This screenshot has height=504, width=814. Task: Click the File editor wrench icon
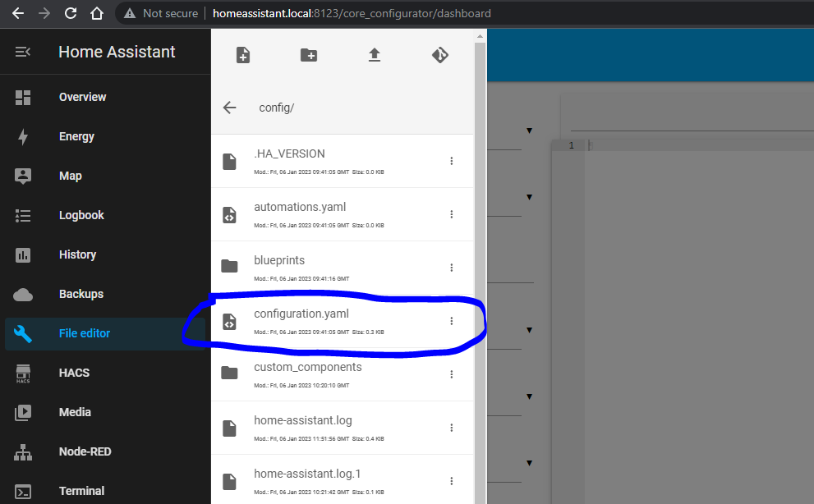click(23, 334)
